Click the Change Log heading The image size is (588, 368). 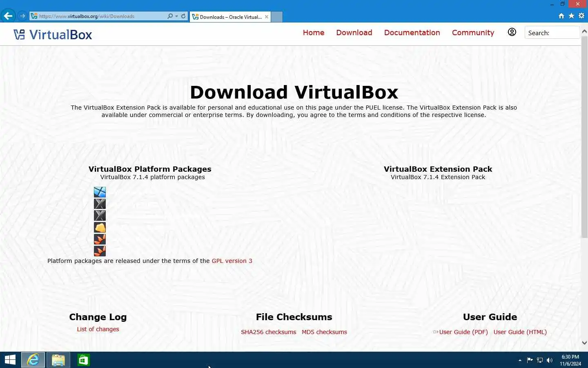pyautogui.click(x=98, y=317)
